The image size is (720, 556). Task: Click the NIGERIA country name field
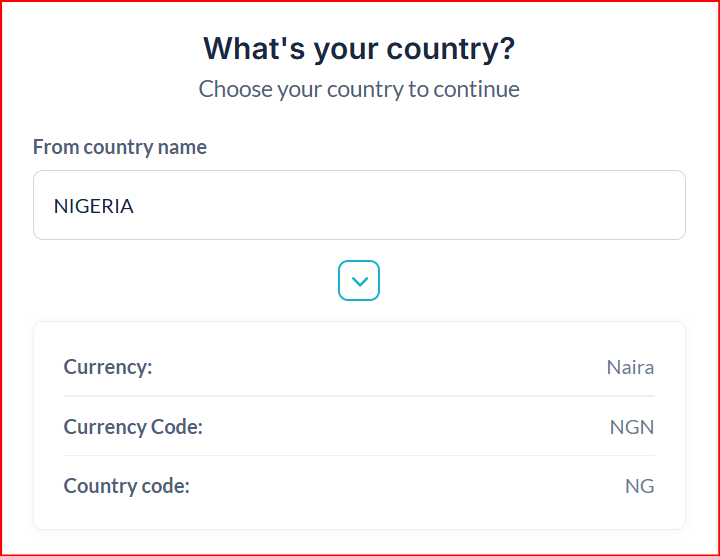359,205
